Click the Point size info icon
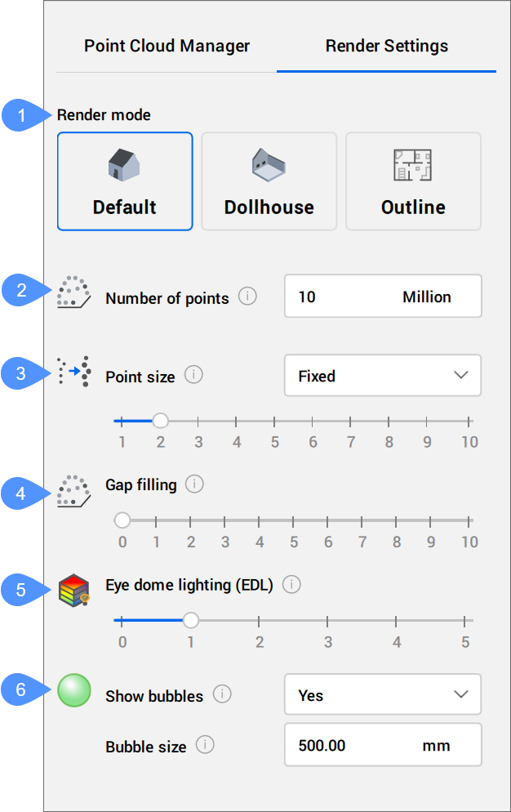 point(193,375)
